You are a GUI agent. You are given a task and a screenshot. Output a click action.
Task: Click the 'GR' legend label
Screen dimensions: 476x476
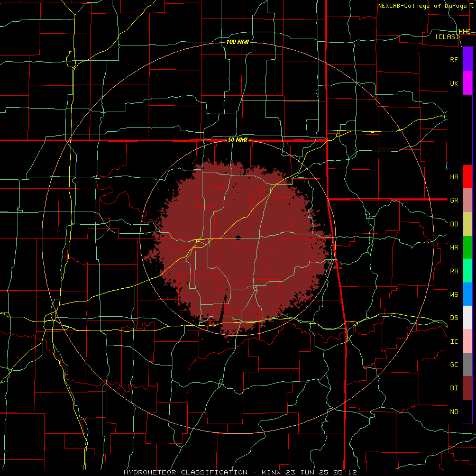click(454, 200)
